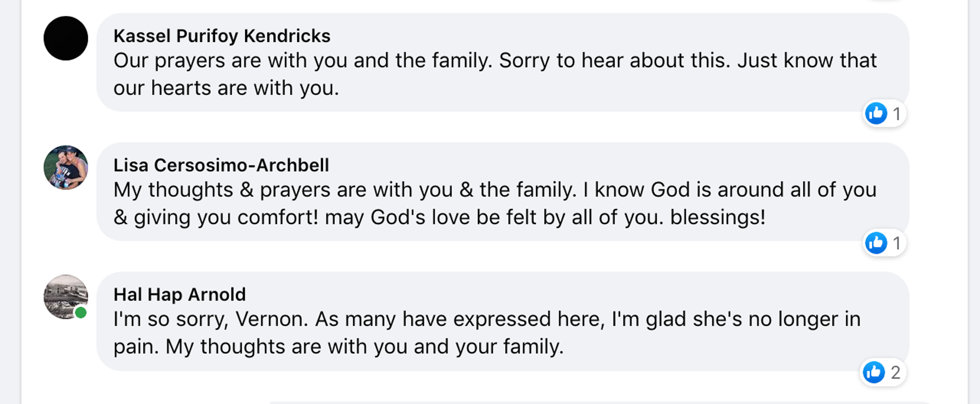
Task: View reaction count 1 on Lisa's comment
Action: point(897,243)
